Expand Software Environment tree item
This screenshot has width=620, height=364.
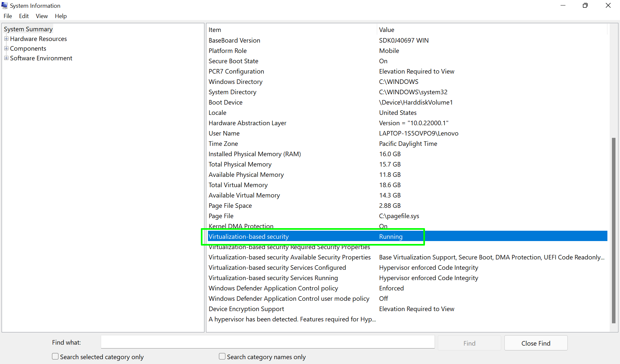click(6, 58)
